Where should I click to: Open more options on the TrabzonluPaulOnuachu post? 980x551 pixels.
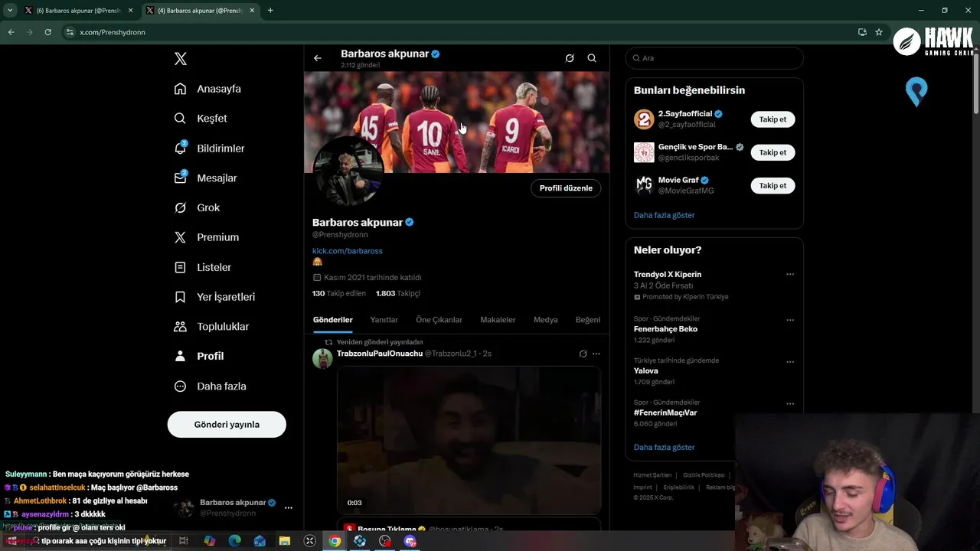click(596, 354)
